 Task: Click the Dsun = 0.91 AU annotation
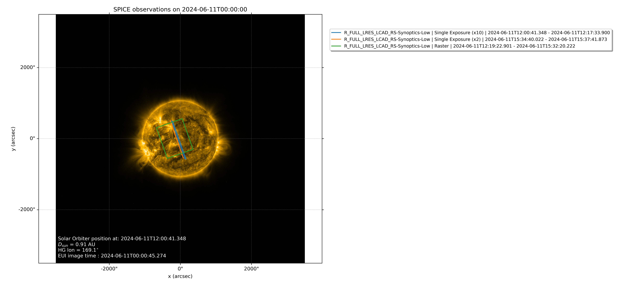pos(76,245)
